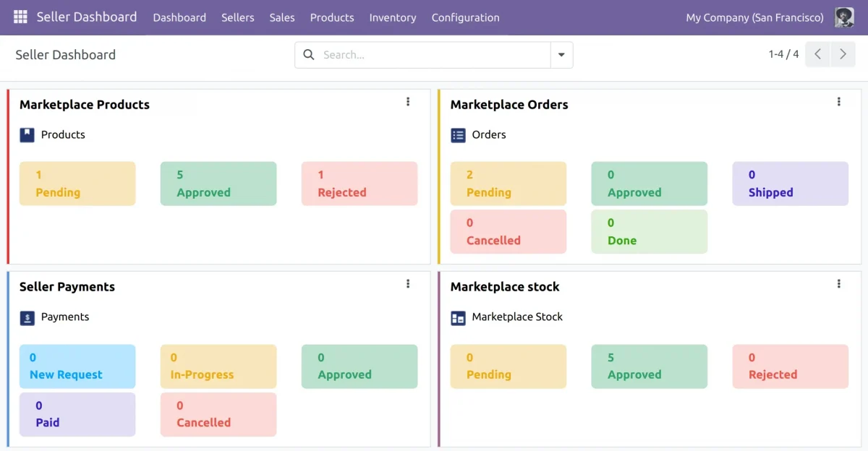Open the 2 Pending orders
Screen dimensions: 868x451
[508, 183]
